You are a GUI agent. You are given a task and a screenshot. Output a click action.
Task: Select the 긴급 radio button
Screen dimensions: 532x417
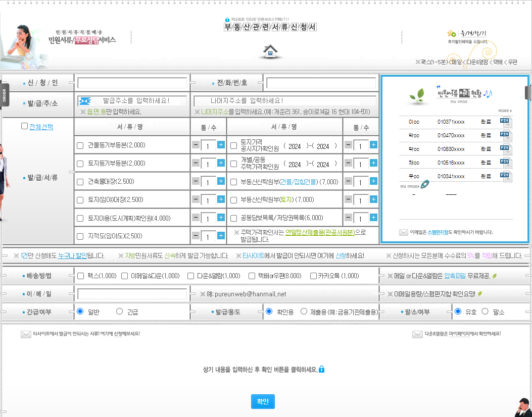tap(120, 311)
